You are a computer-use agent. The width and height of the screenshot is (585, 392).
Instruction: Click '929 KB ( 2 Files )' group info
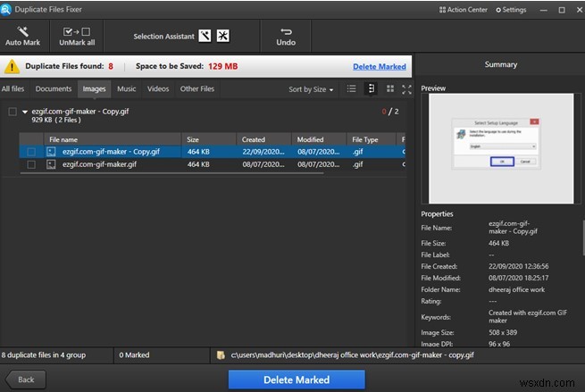[x=56, y=120]
